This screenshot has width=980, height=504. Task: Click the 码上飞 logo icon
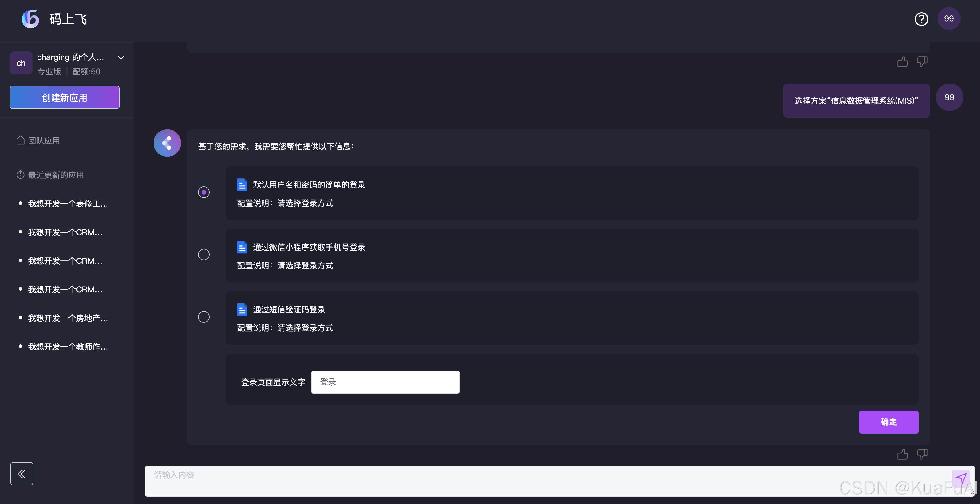(30, 19)
